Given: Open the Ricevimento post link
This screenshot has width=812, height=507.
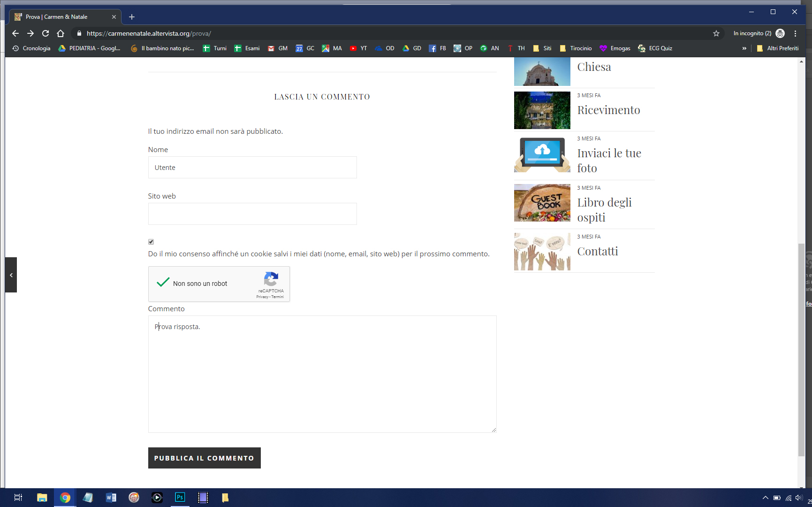Looking at the screenshot, I should click(608, 110).
